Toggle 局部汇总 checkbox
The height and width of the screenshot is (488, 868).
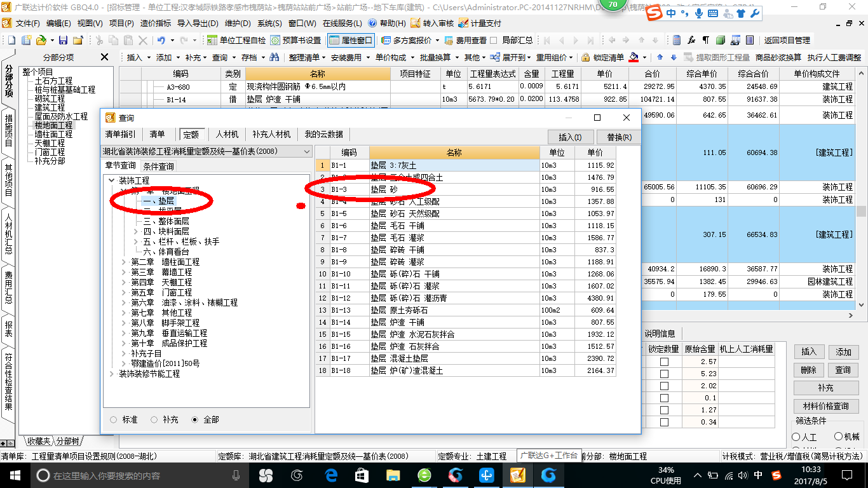pos(494,40)
